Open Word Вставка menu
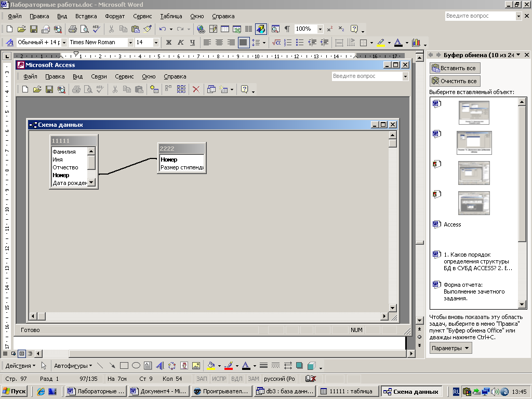 [86, 16]
